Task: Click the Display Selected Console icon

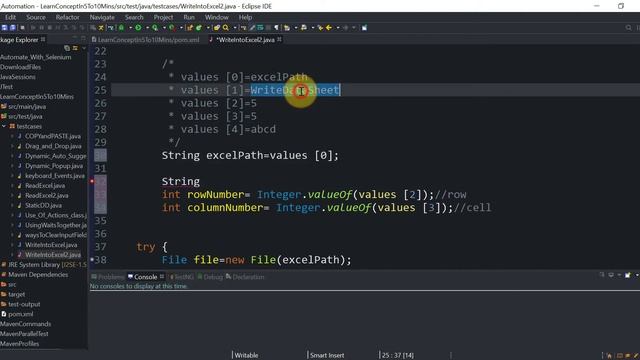Action: [611, 275]
